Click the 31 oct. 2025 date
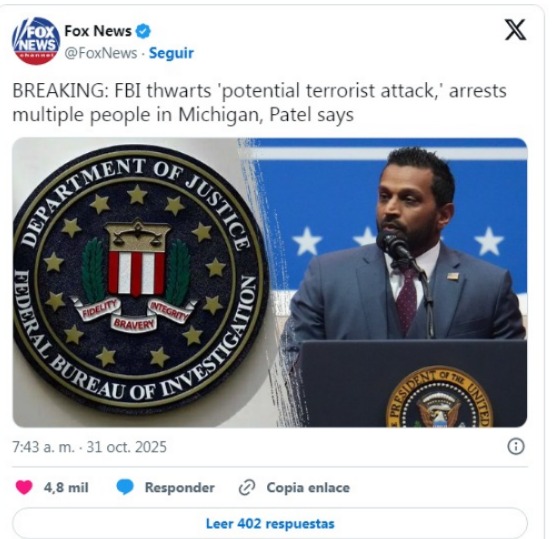This screenshot has width=552, height=539. coord(127,447)
